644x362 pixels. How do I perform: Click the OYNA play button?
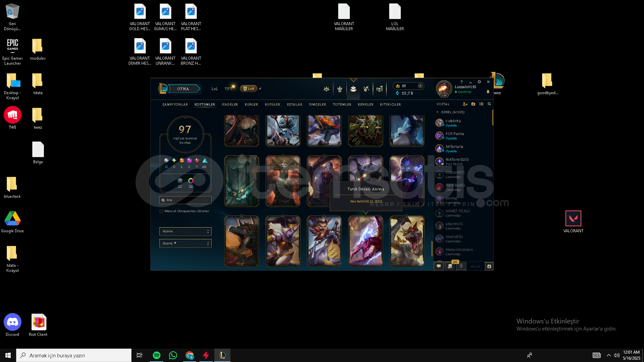183,89
